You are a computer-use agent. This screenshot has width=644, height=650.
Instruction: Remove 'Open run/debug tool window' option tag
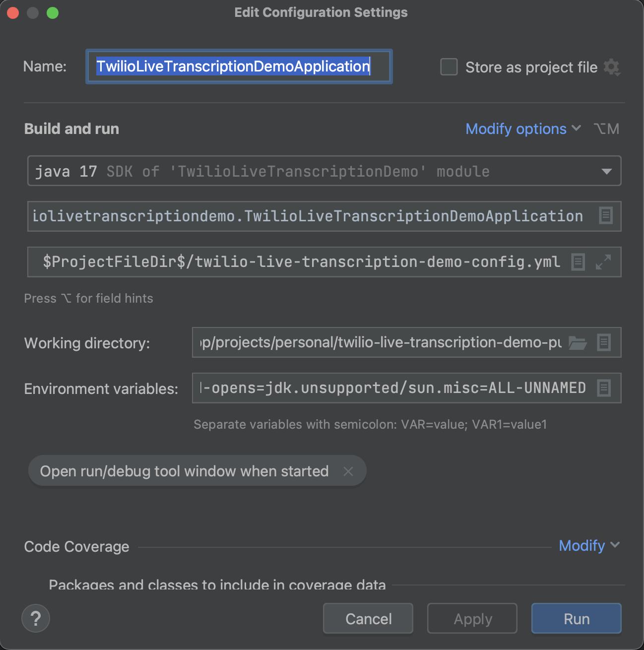click(348, 471)
